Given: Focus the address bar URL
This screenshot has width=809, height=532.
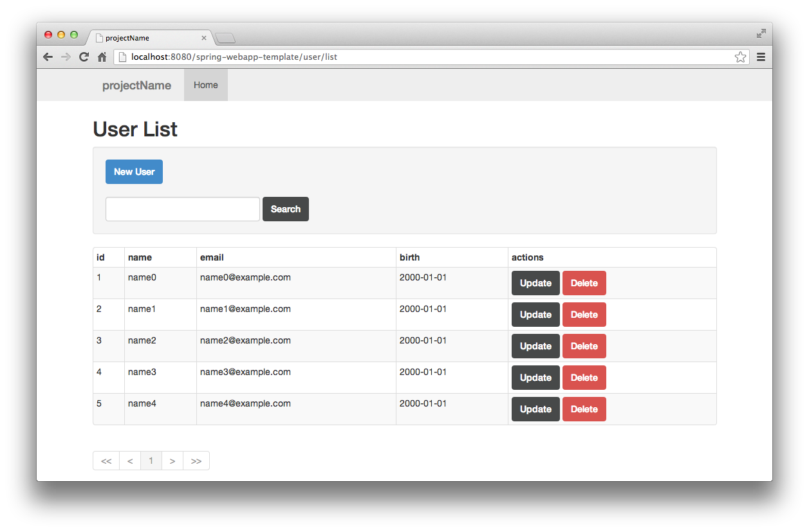Looking at the screenshot, I should [x=425, y=57].
